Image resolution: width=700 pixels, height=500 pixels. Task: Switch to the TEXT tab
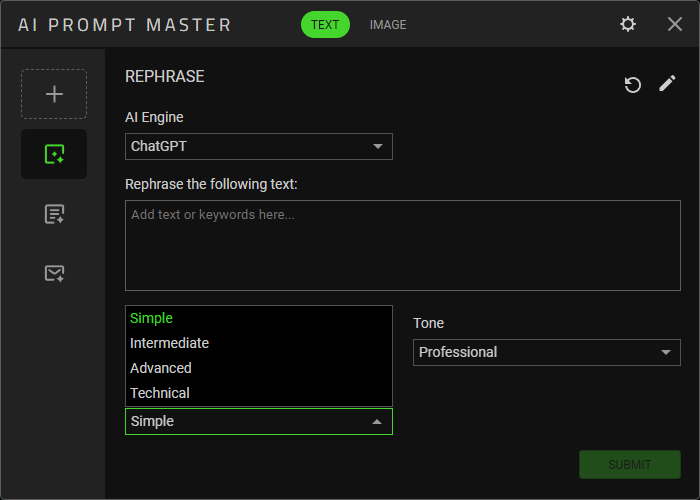325,24
